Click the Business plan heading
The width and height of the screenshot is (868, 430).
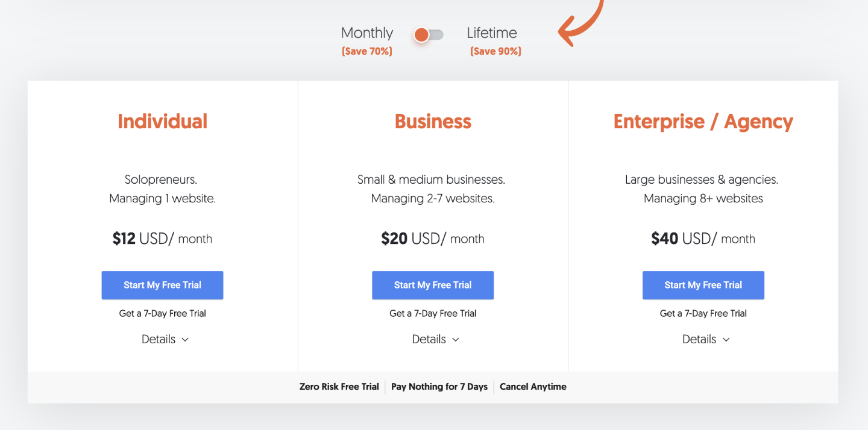point(433,122)
